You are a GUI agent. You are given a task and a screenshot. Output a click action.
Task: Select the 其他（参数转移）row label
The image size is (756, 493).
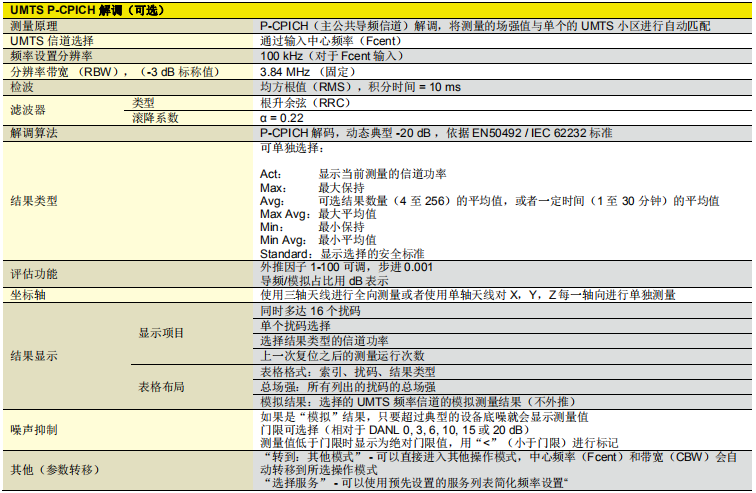point(57,469)
